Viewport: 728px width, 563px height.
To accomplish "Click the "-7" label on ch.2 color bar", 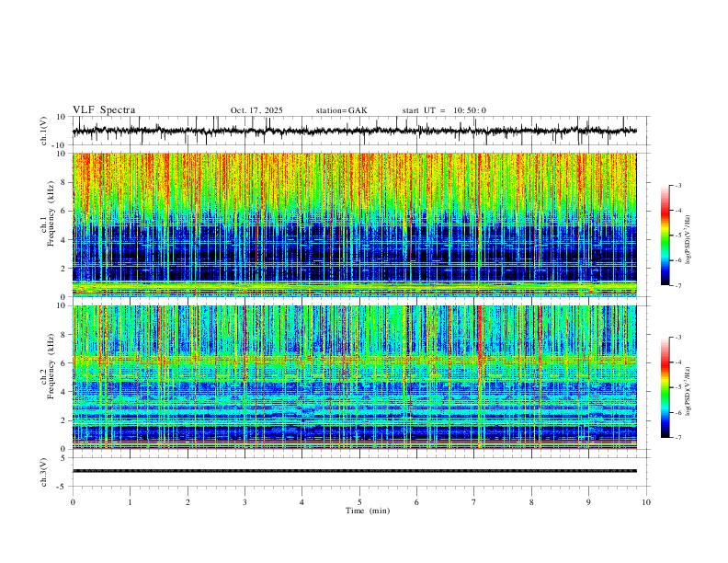I will (x=678, y=438).
